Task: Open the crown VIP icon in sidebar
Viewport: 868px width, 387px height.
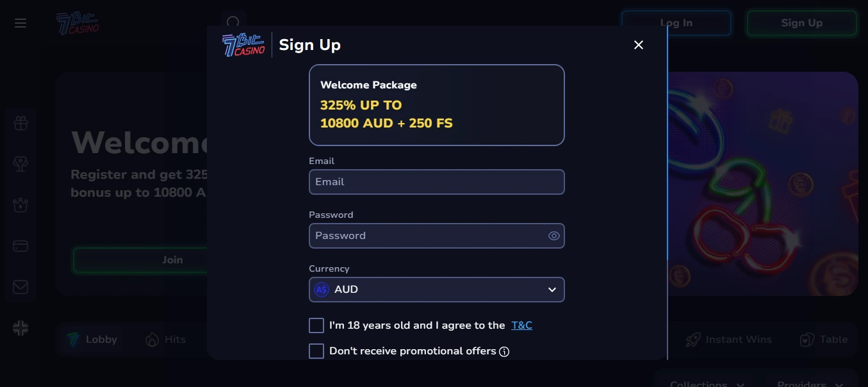Action: click(x=20, y=205)
